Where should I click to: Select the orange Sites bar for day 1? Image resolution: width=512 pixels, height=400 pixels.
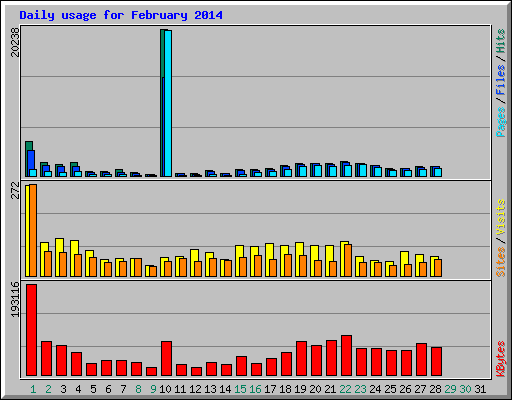click(33, 230)
